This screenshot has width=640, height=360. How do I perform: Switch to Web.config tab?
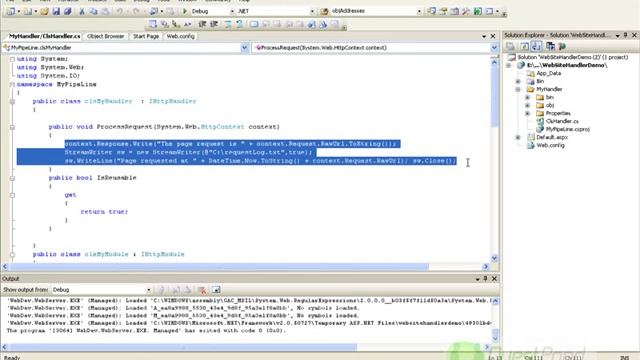tap(180, 36)
